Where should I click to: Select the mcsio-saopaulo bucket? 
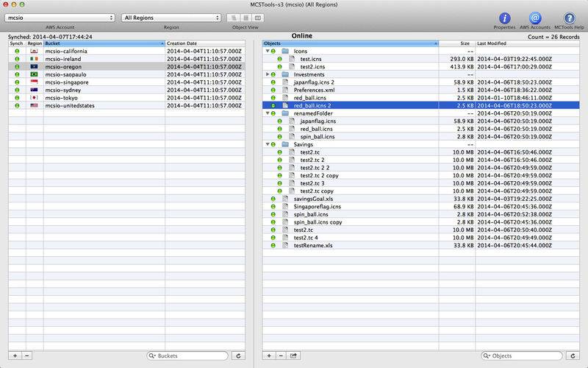pos(126,74)
